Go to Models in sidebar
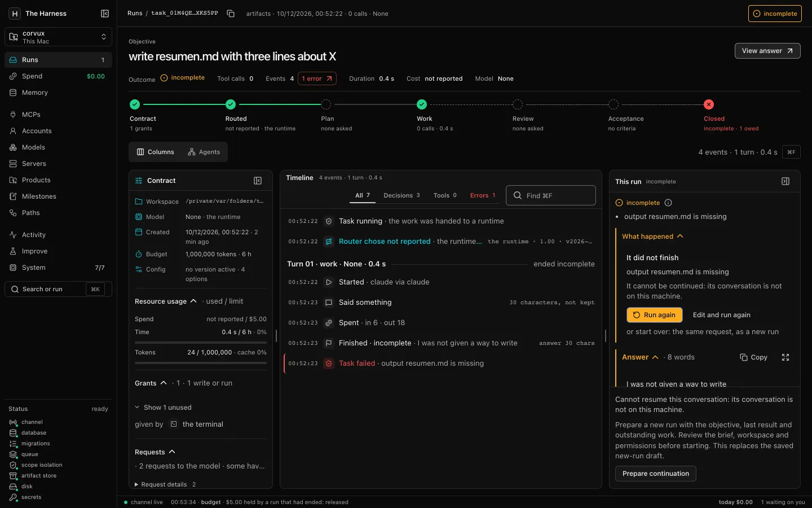This screenshot has height=508, width=812. [58, 147]
